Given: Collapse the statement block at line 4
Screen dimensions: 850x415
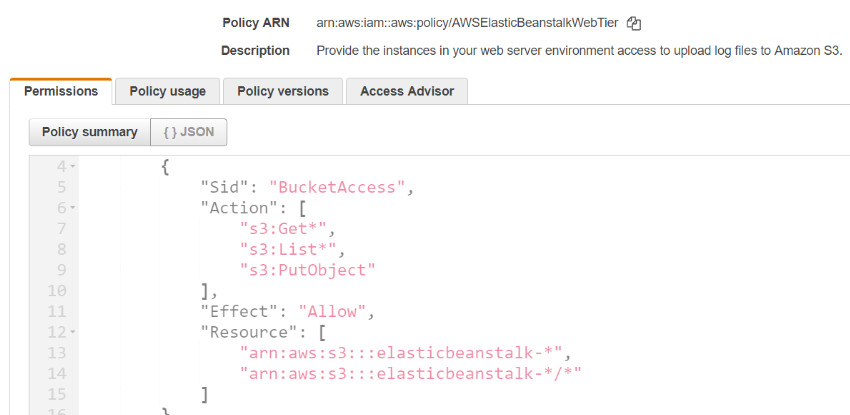Looking at the screenshot, I should [73, 166].
